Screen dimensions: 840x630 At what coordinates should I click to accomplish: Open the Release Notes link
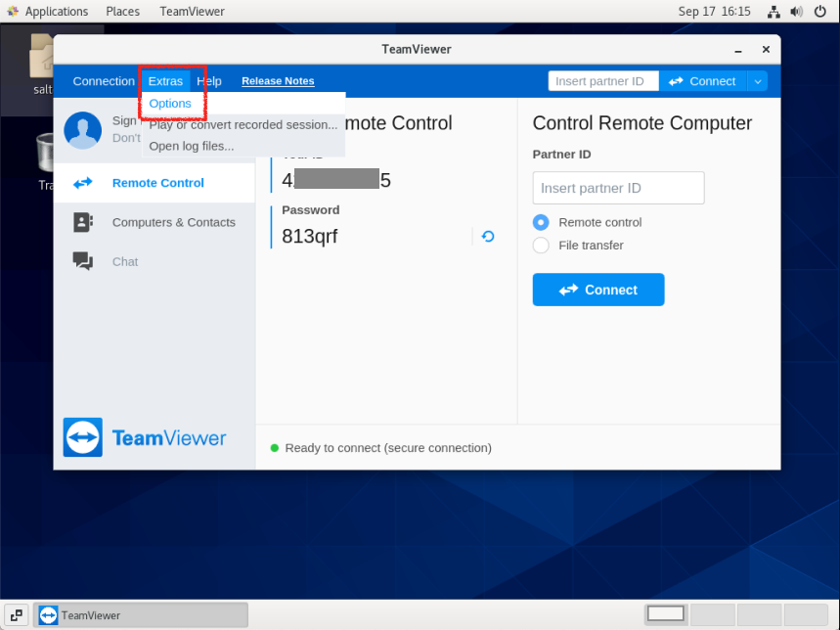(278, 81)
